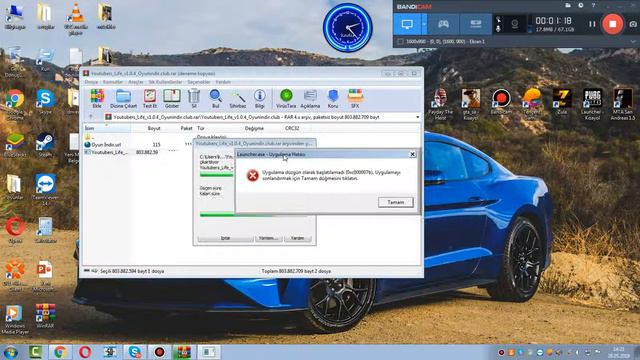Expand the Bandicam screen mode dropdown arrow
Image resolution: width=640 pixels, height=360 pixels.
[x=424, y=24]
